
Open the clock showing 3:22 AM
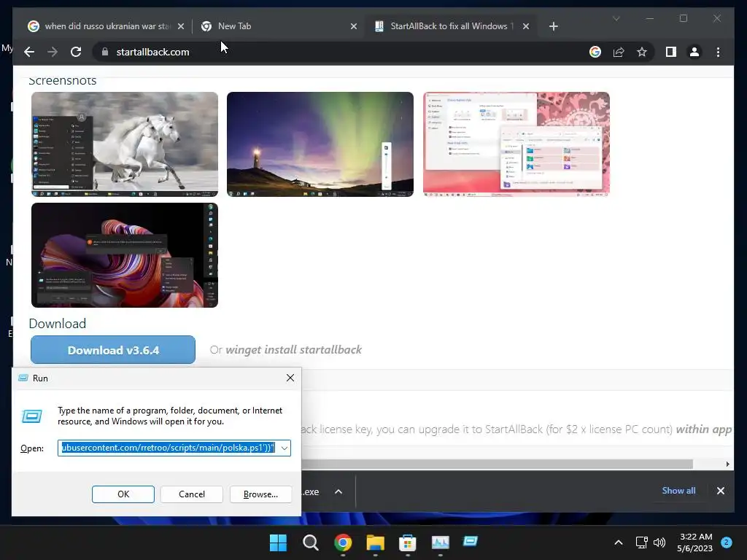[695, 542]
